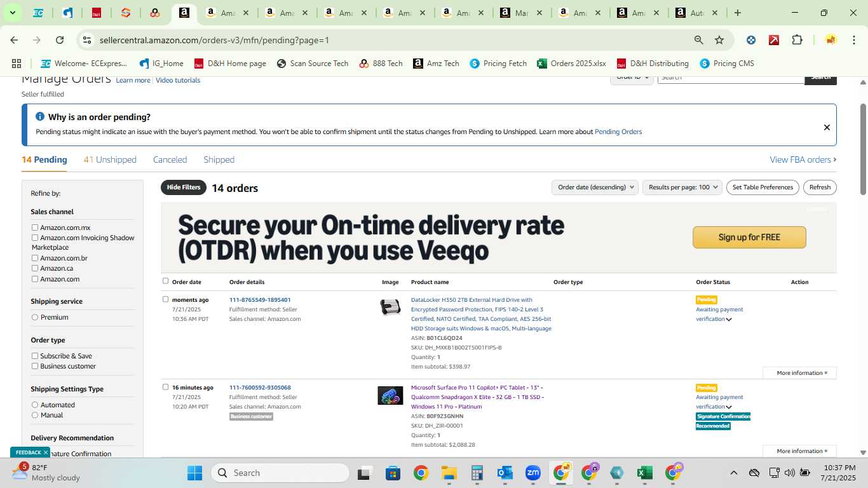Close the Mar browser tab

click(x=539, y=13)
